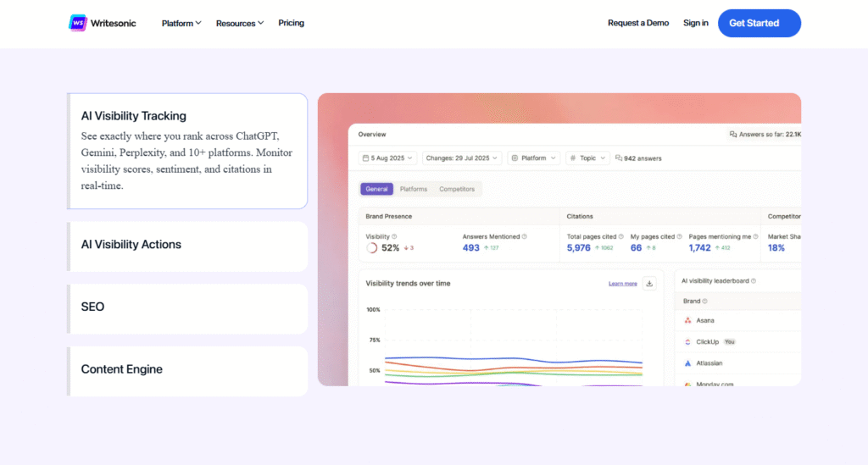The height and width of the screenshot is (465, 868).
Task: Click the visibility trends line chart
Action: click(513, 346)
